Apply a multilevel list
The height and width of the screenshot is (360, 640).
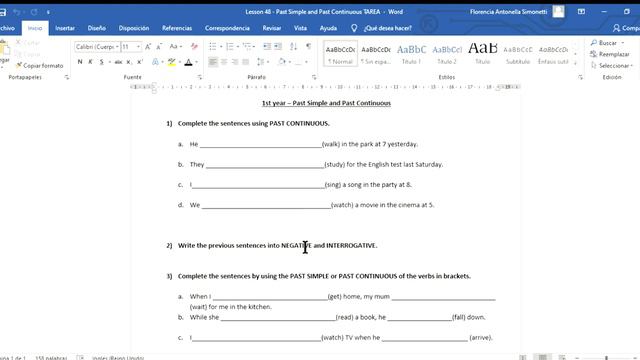pos(247,47)
